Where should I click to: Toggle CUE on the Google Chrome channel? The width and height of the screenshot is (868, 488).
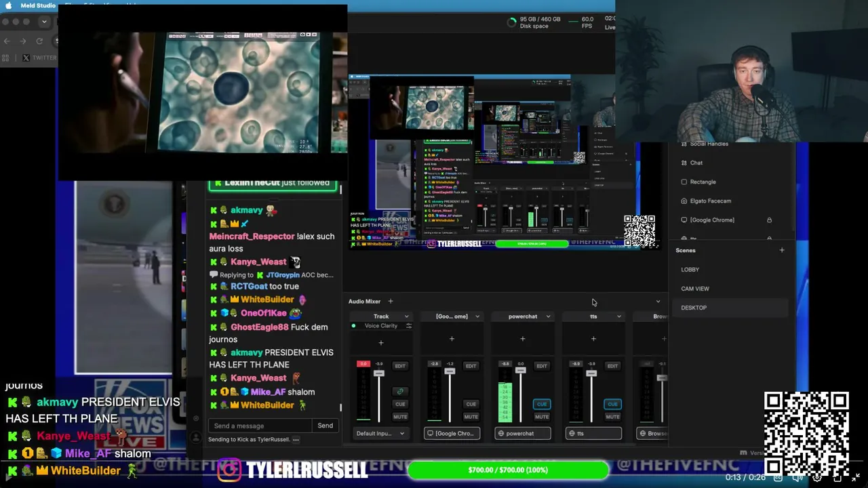coord(471,404)
